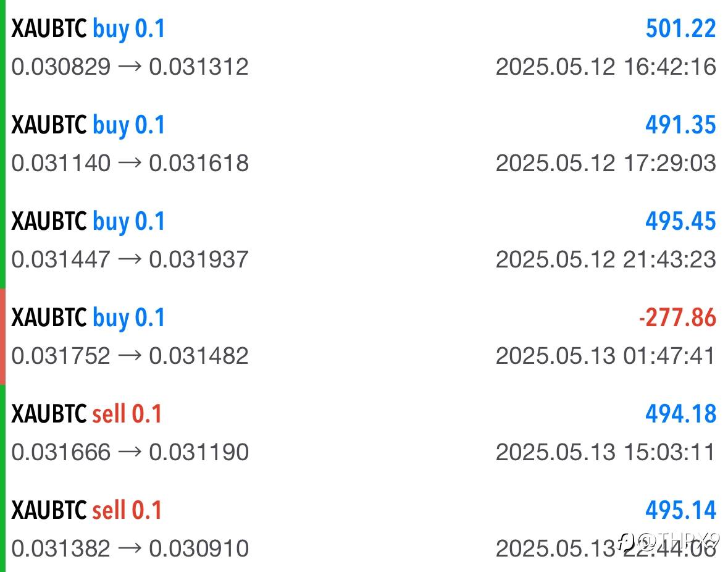
Task: Click the price range 0.031666 → 0.031190
Action: click(x=130, y=452)
